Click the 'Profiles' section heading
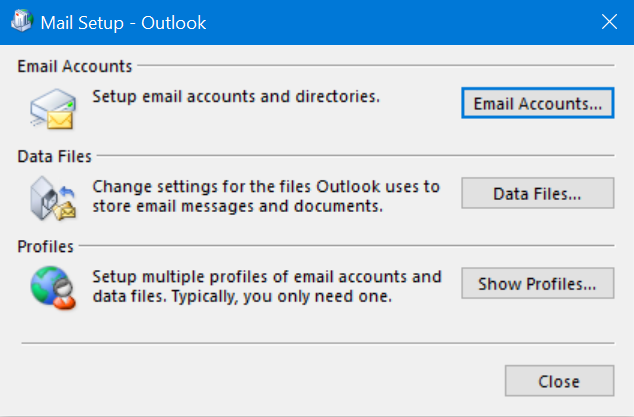The height and width of the screenshot is (417, 634). [x=45, y=246]
